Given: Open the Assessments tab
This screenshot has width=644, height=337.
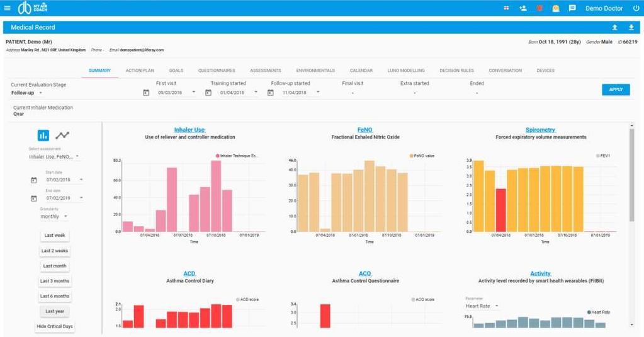Looking at the screenshot, I should pyautogui.click(x=265, y=71).
